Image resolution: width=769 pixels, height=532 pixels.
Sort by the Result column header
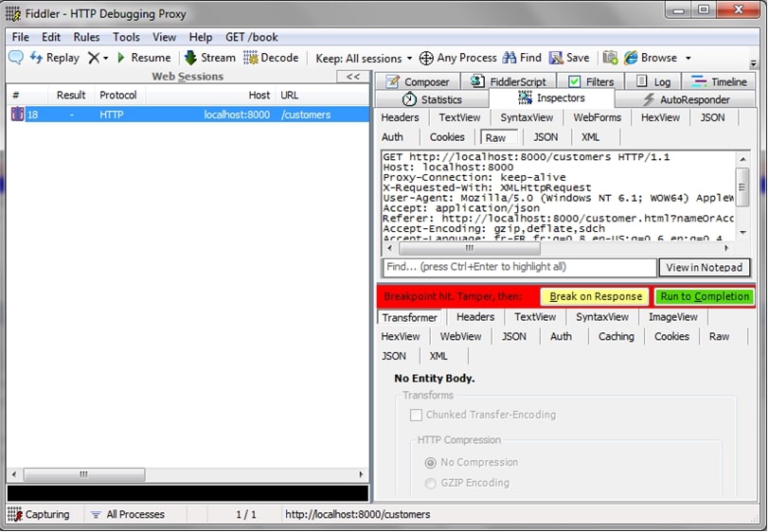(x=71, y=95)
